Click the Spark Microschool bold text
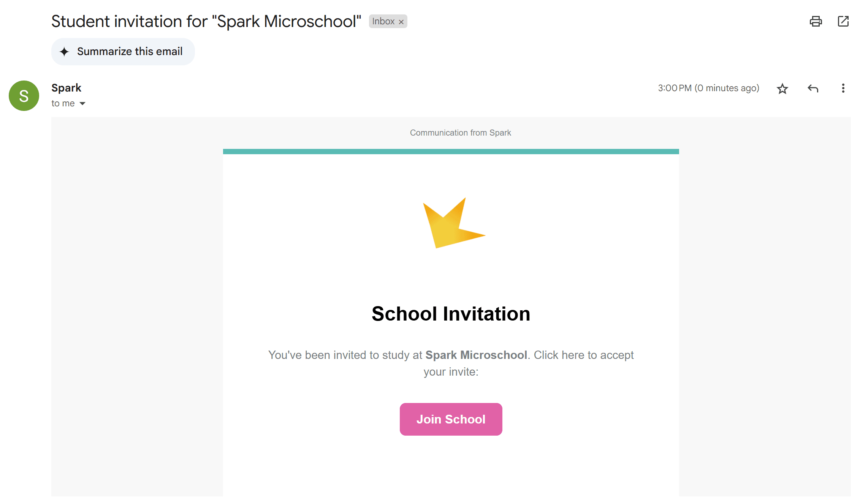This screenshot has height=504, width=860. point(476,355)
